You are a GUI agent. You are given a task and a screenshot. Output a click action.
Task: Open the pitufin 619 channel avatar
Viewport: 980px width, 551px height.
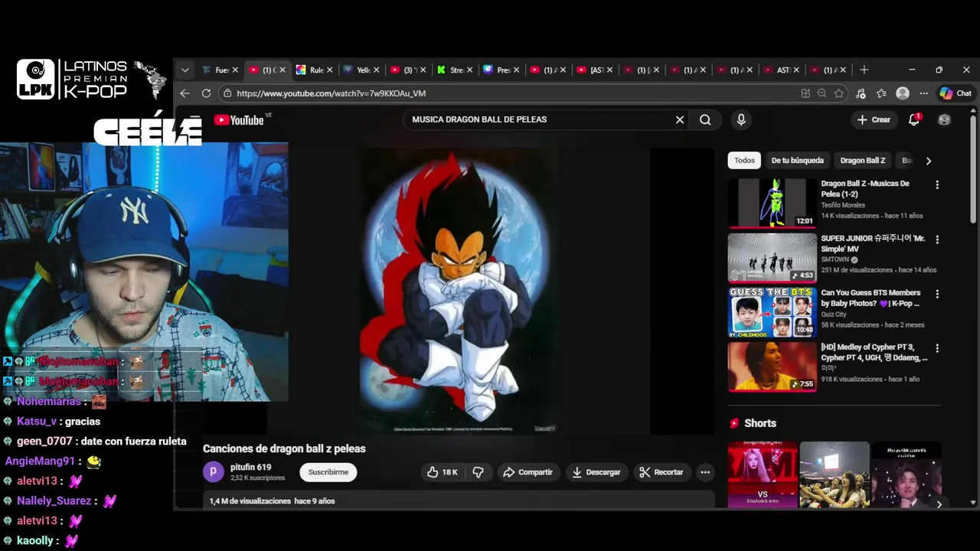214,472
